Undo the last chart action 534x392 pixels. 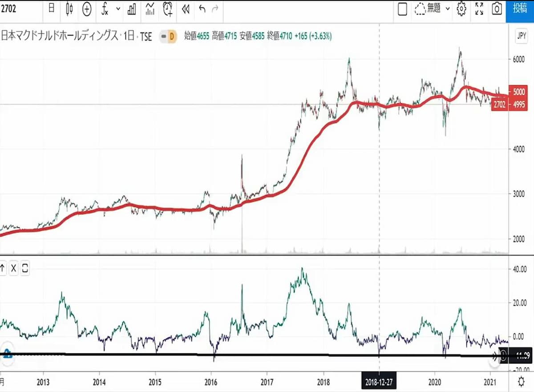click(x=202, y=9)
